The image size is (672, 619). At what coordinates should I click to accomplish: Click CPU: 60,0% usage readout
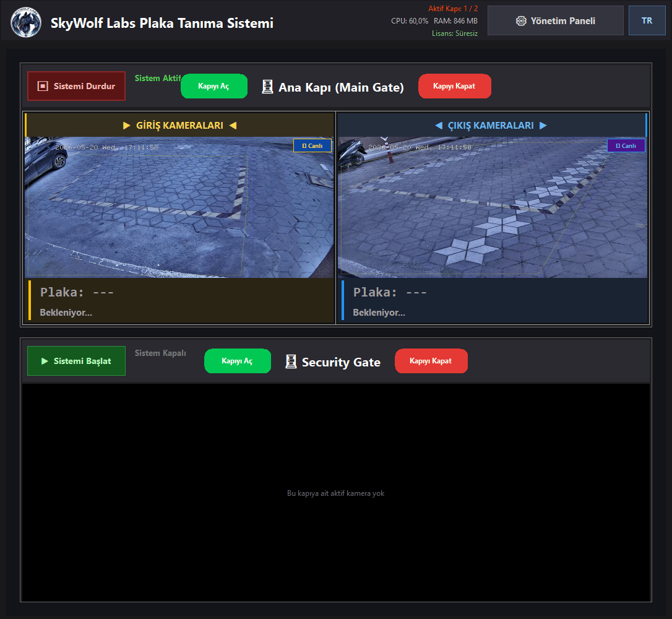click(409, 20)
